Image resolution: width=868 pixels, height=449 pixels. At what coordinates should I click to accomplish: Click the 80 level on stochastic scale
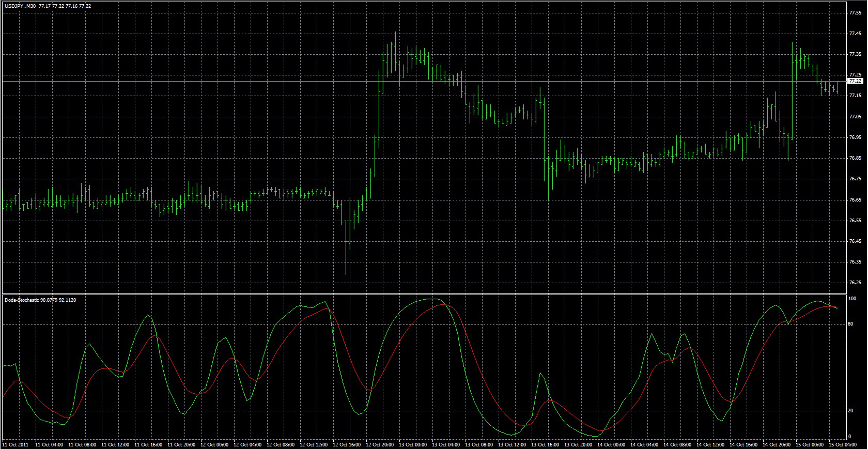pyautogui.click(x=852, y=324)
